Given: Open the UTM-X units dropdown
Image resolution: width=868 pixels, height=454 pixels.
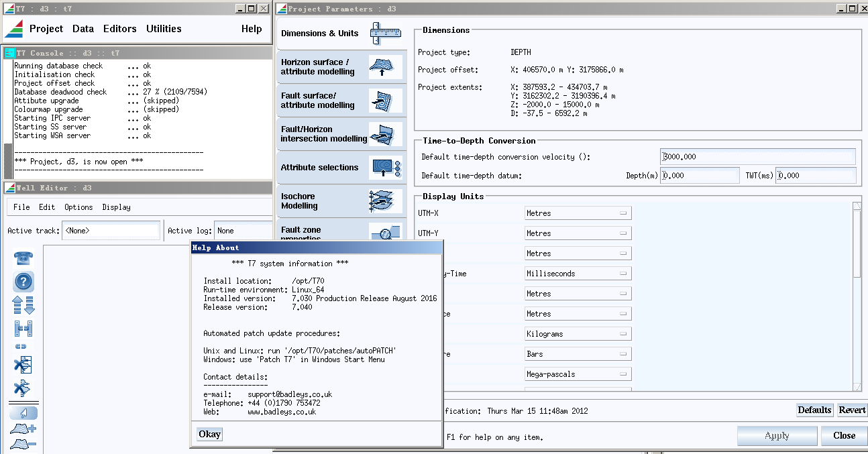Looking at the screenshot, I should click(578, 213).
